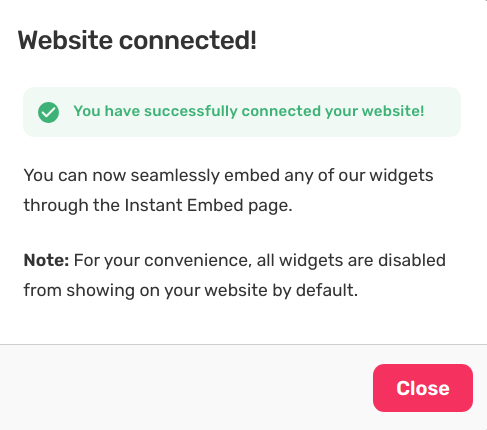487x430 pixels.
Task: Click the text 'all widgets are disabled'
Action: pos(351,260)
